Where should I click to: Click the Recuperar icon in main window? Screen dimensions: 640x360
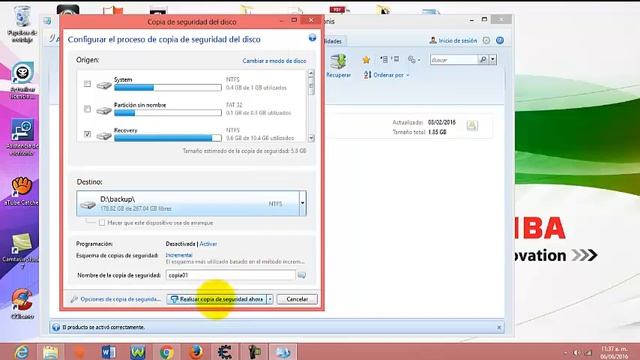(338, 66)
